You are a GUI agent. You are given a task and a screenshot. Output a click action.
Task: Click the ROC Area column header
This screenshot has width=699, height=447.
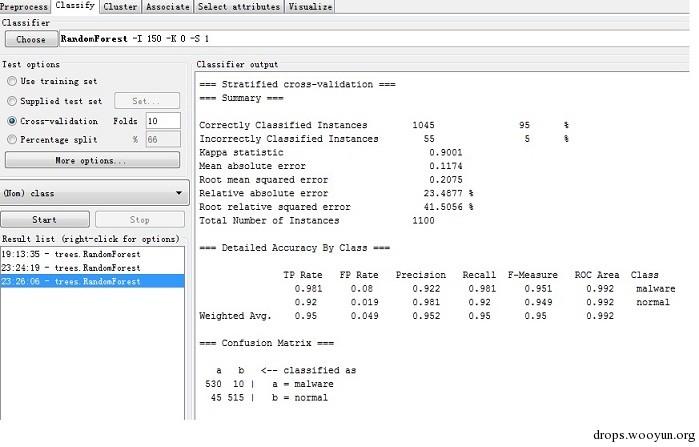click(596, 275)
